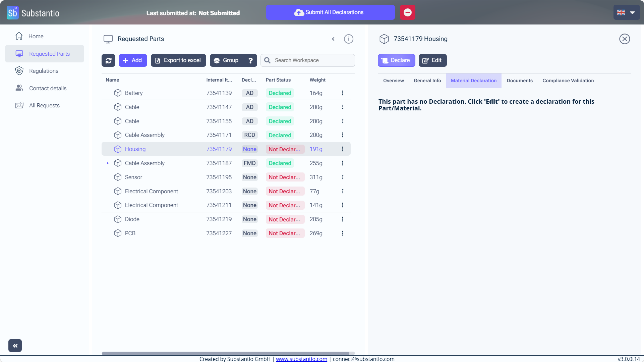Click the red remove button in header

407,12
